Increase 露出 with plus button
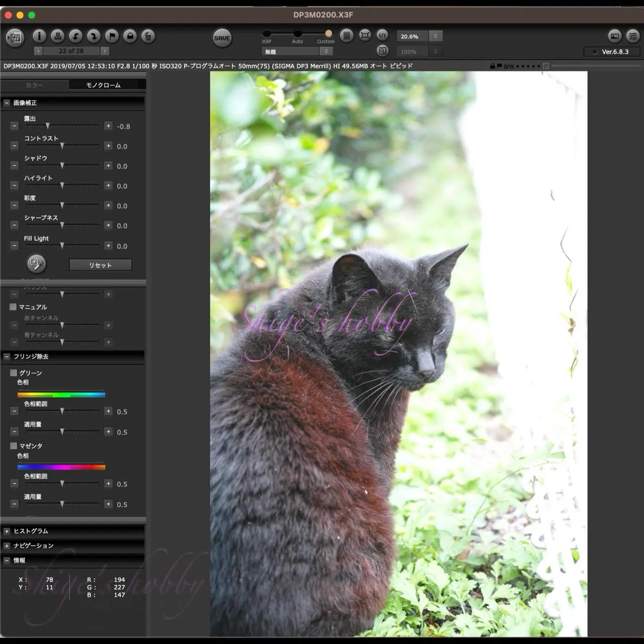 tap(108, 126)
